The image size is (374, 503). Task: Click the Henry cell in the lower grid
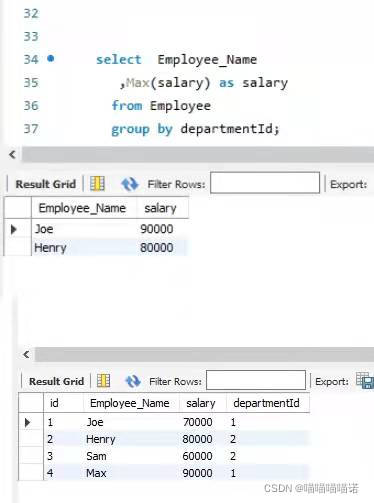[x=131, y=439]
